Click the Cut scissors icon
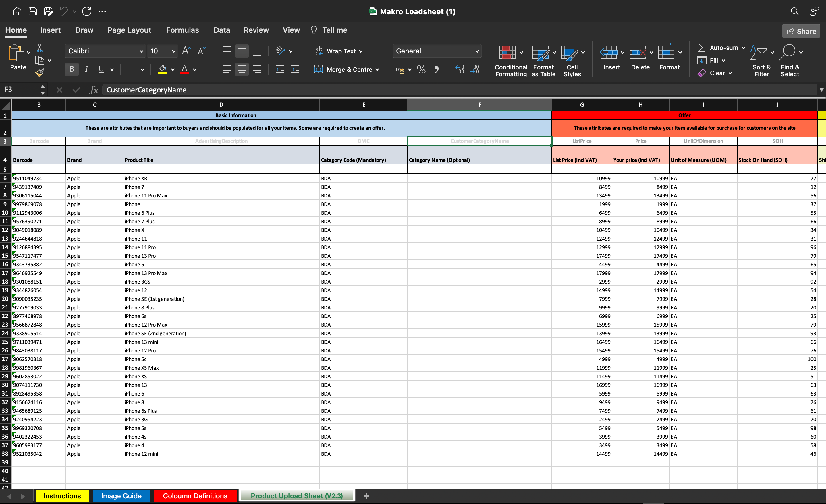The image size is (826, 504). (40, 48)
